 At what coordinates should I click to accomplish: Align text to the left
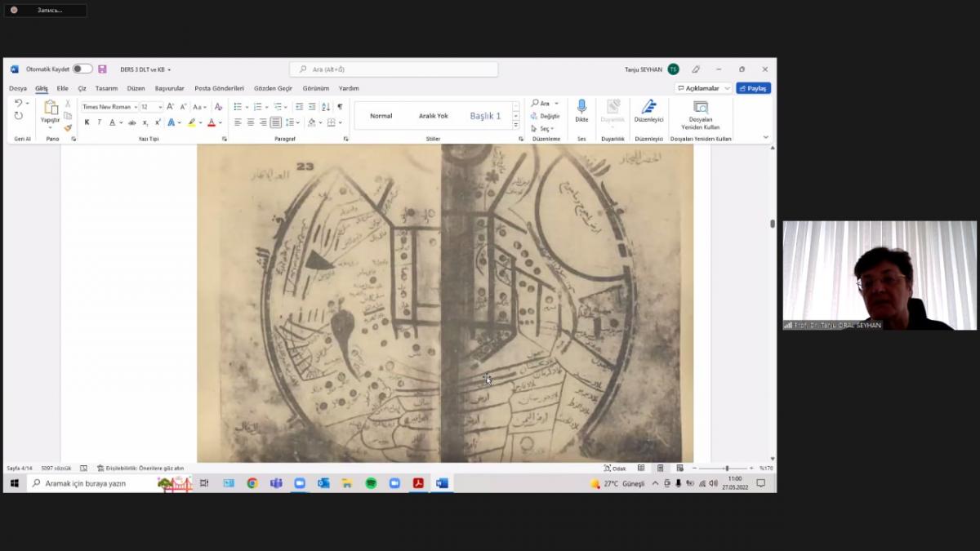pyautogui.click(x=238, y=122)
